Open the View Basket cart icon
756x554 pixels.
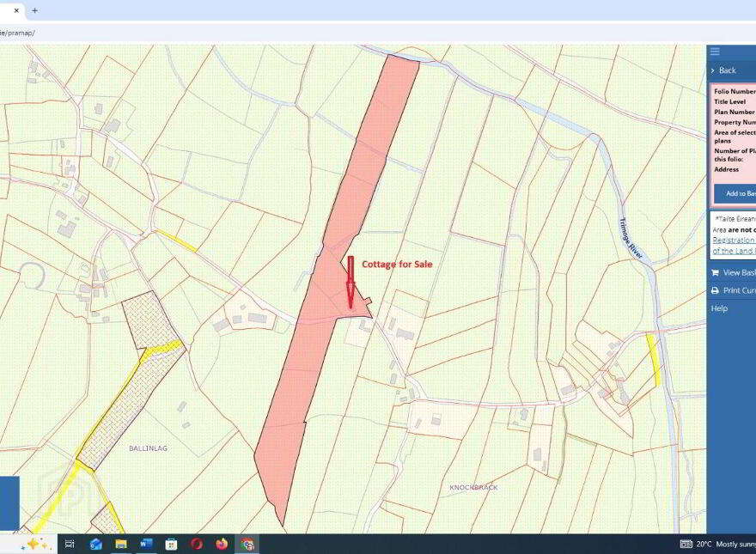(x=715, y=273)
